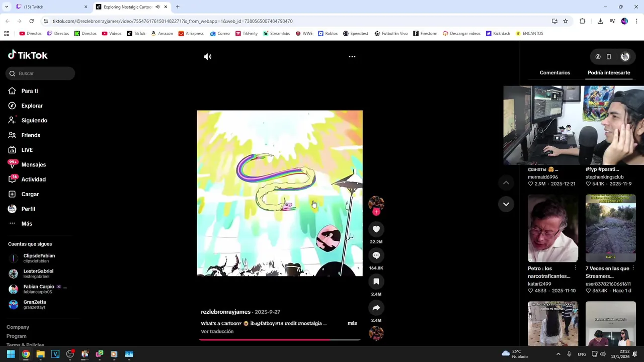The image size is (644, 362).
Task: Expand Program footer section
Action: pos(17,336)
